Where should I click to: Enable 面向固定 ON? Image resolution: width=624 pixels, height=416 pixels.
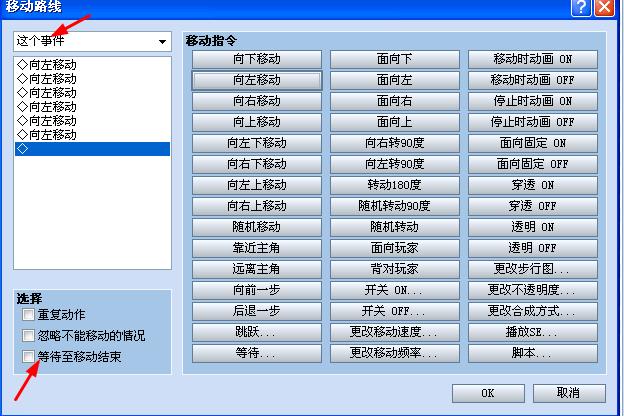(533, 143)
